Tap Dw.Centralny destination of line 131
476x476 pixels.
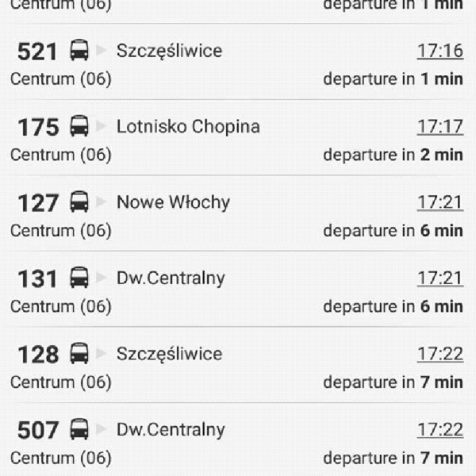[x=171, y=278]
